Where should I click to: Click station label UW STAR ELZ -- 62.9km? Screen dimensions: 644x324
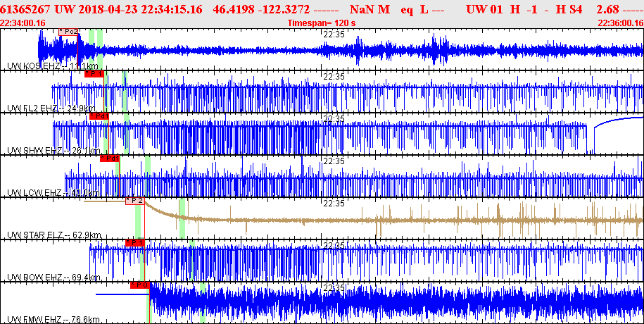click(x=54, y=235)
